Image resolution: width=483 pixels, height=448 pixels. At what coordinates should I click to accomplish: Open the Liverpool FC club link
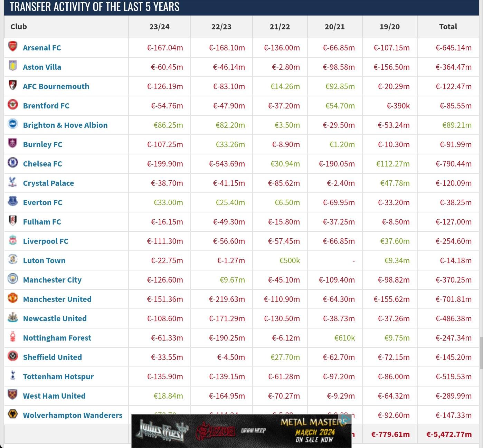point(46,241)
